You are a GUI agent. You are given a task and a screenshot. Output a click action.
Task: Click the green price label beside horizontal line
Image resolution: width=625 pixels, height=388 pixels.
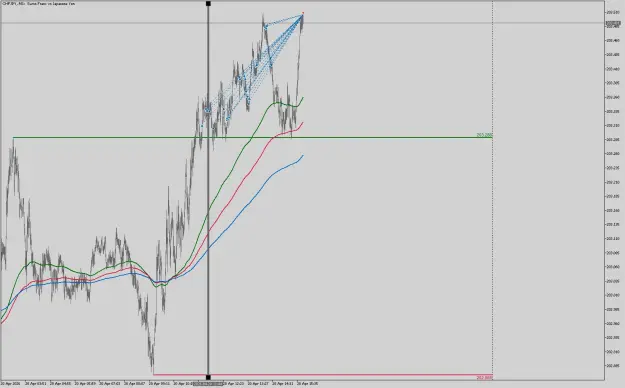(484, 135)
